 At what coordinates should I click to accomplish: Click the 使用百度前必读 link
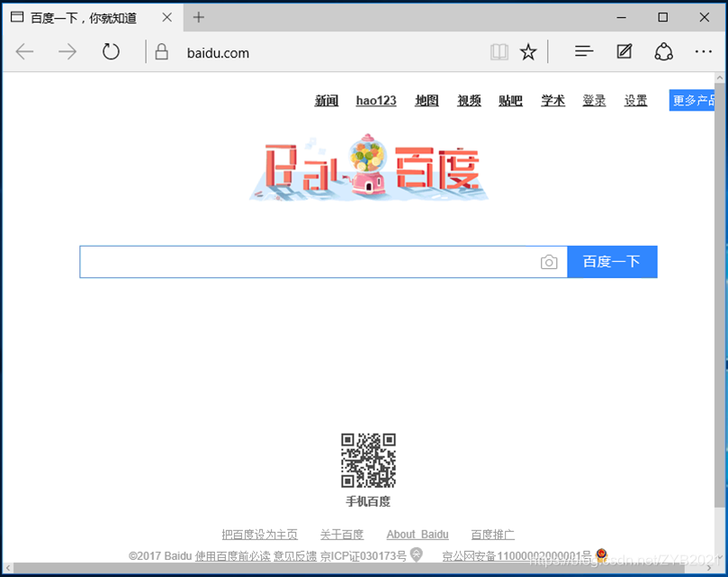(x=232, y=555)
